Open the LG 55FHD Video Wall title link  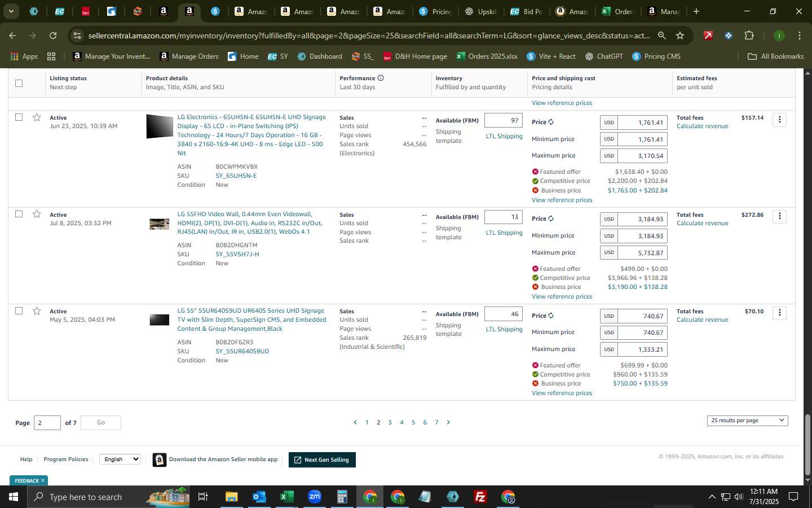pyautogui.click(x=250, y=223)
